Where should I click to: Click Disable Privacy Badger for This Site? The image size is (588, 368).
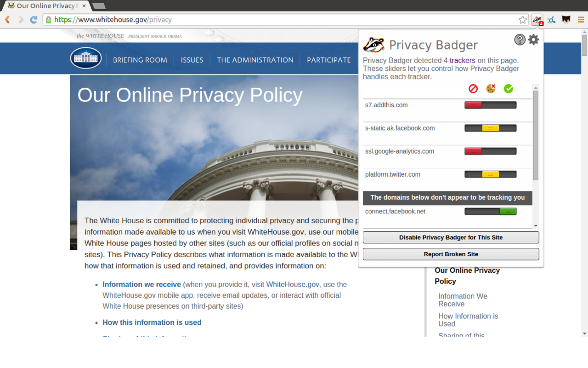(450, 237)
